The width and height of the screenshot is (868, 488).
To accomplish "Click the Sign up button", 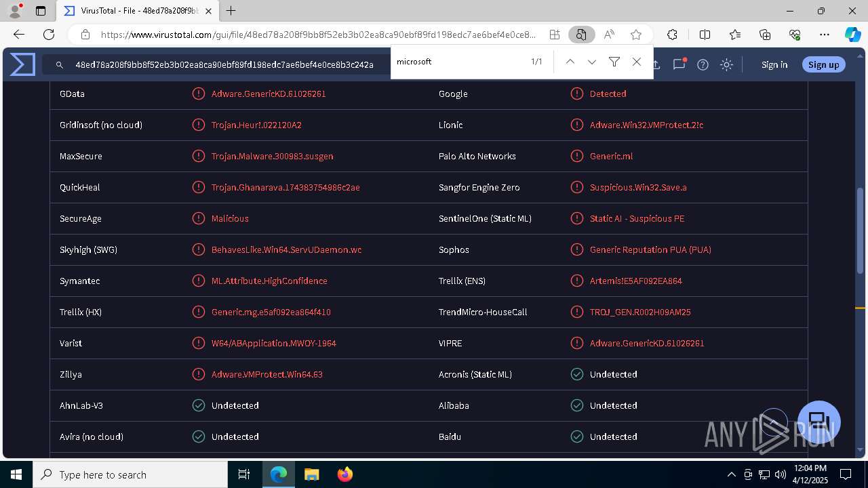I will click(x=824, y=64).
